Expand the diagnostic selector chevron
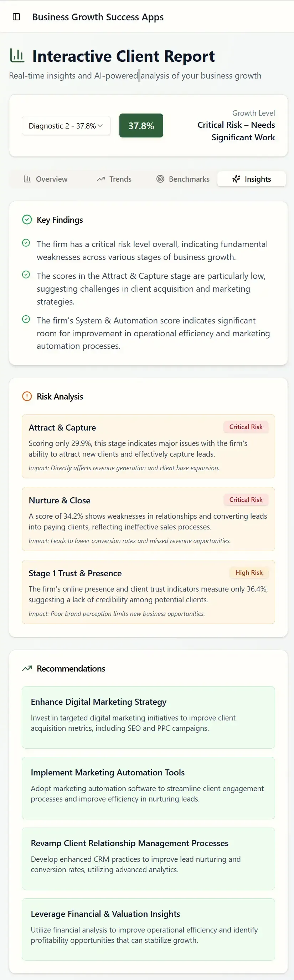Screen dimensions: 294x980 (100, 126)
